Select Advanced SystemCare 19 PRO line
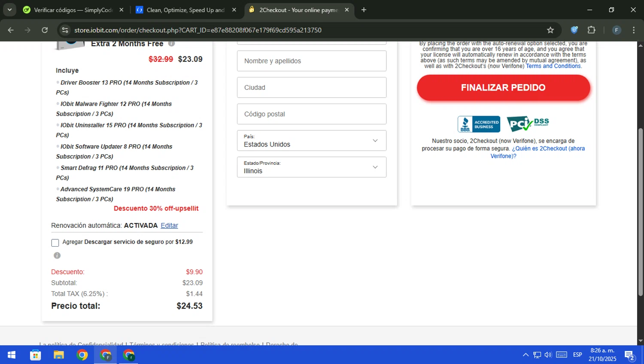Image resolution: width=644 pixels, height=364 pixels. point(116,194)
